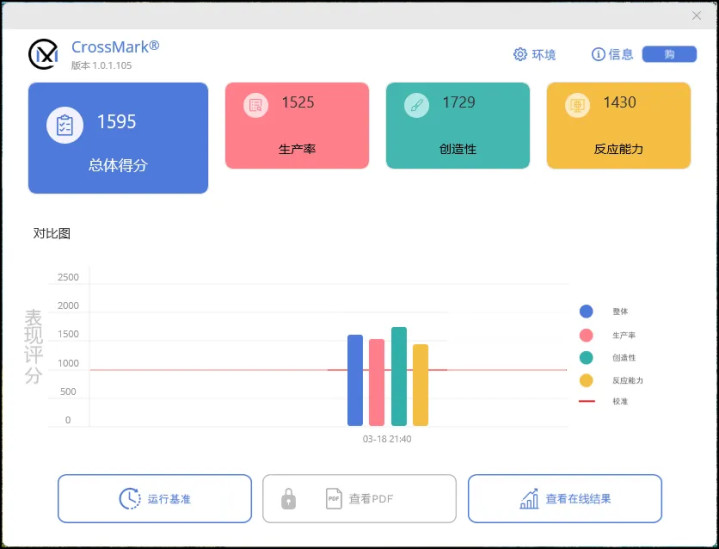Click the responsiveness score icon
This screenshot has width=719, height=549.
pyautogui.click(x=577, y=105)
